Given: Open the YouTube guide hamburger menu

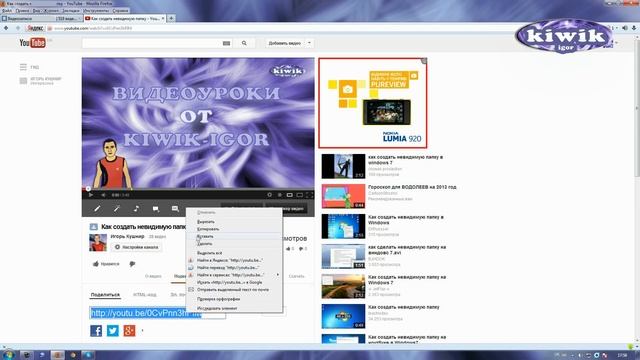Looking at the screenshot, I should (23, 67).
